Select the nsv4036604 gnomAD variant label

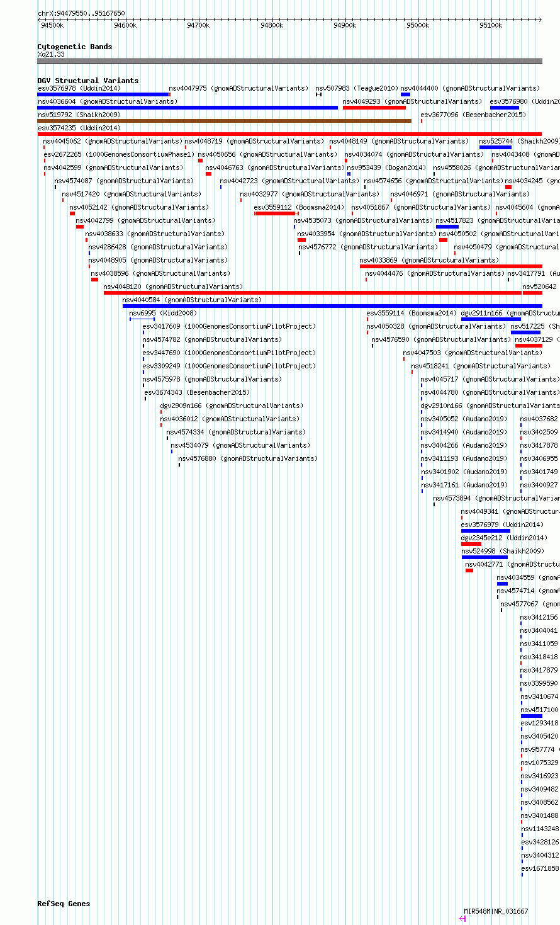[x=107, y=101]
